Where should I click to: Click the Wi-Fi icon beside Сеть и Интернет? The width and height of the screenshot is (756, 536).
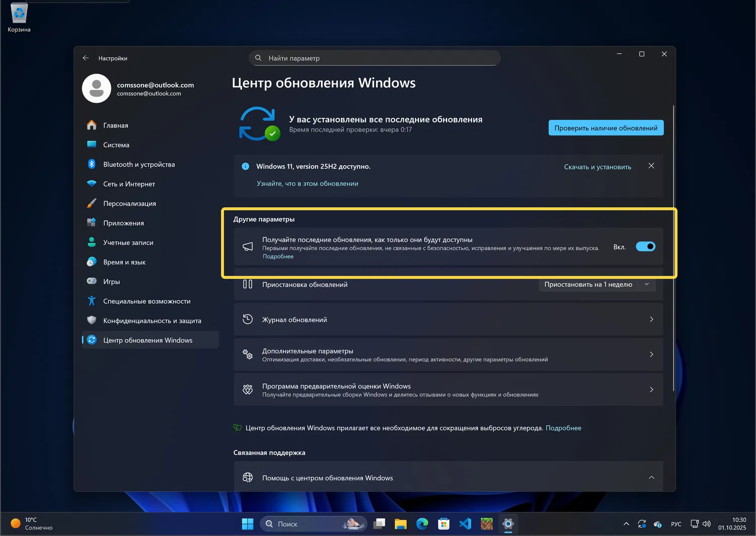click(x=92, y=184)
